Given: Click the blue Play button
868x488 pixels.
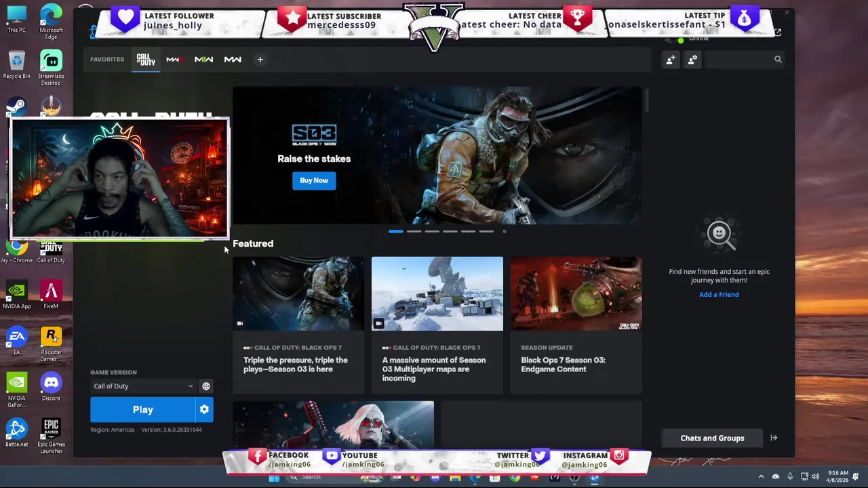Looking at the screenshot, I should click(x=143, y=409).
